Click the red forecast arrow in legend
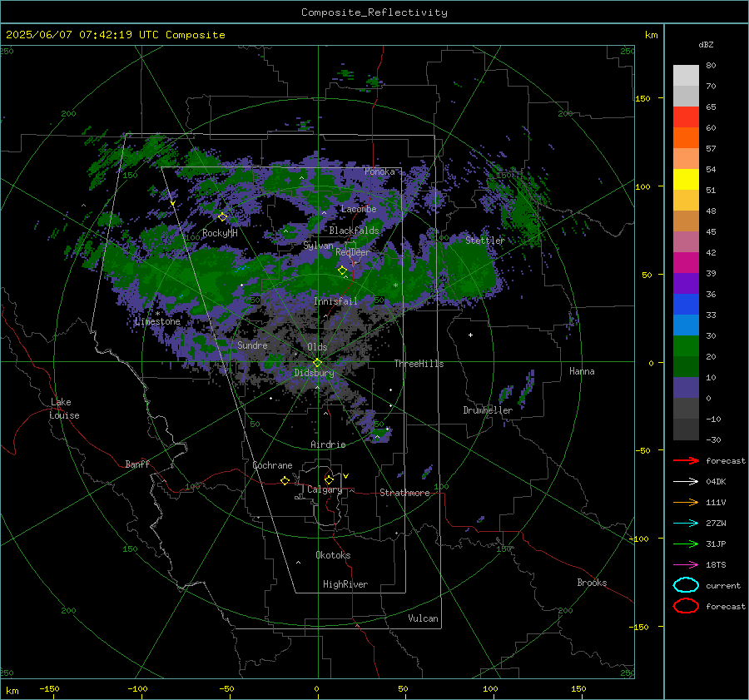The height and width of the screenshot is (700, 749). [x=686, y=460]
